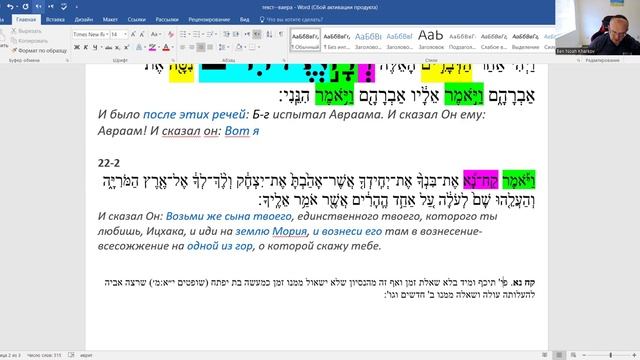Click the red font color button
The image size is (640, 360).
[166, 47]
